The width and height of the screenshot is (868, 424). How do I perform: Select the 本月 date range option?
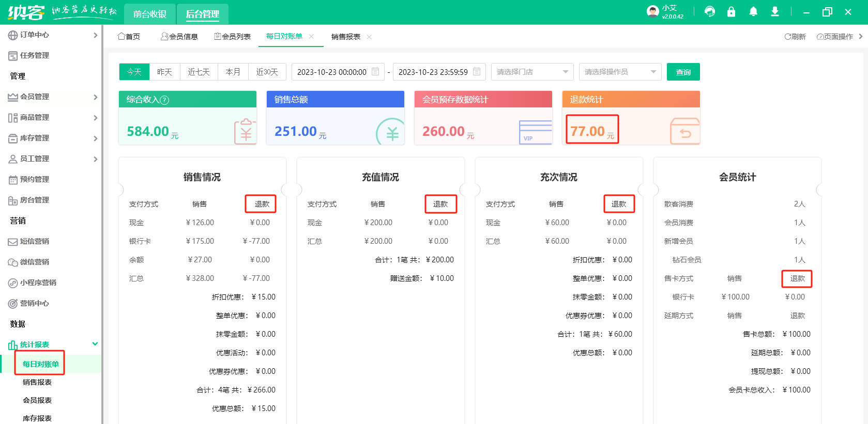coord(233,72)
